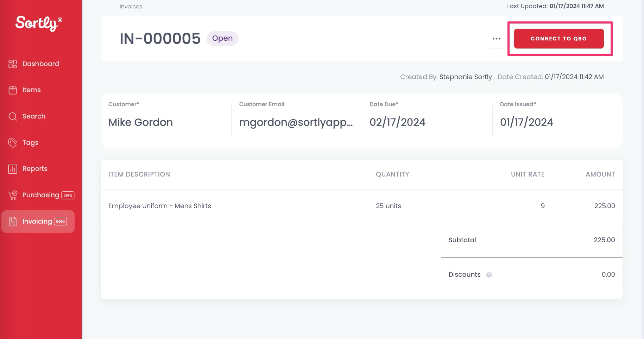
Task: Select the Invoicing section in the navigation
Action: (x=38, y=221)
